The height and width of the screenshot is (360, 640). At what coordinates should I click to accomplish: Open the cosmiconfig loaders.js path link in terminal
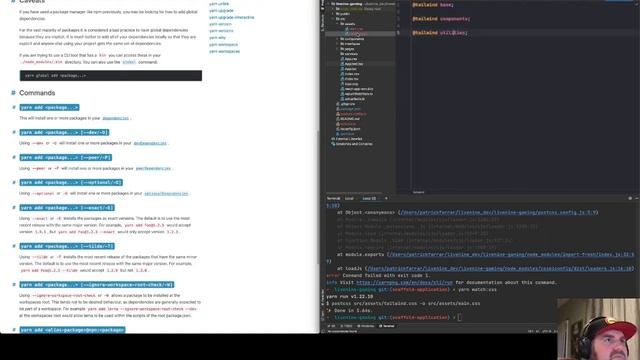(x=500, y=269)
